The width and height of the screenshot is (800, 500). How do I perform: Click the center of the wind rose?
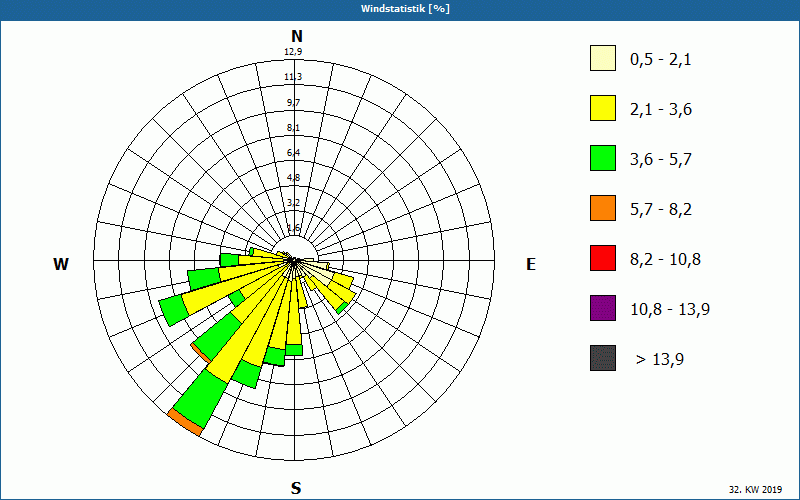(294, 261)
